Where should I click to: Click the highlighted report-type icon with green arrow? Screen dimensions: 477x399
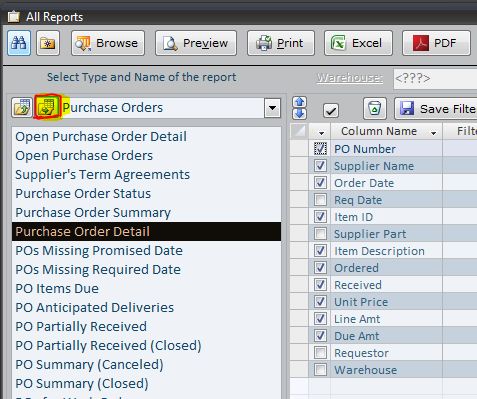coord(47,107)
